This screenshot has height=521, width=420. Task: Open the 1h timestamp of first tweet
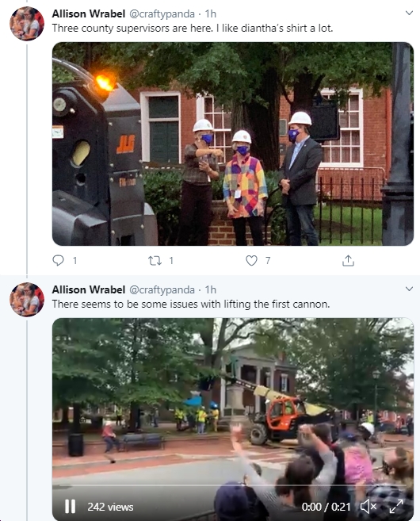point(211,13)
